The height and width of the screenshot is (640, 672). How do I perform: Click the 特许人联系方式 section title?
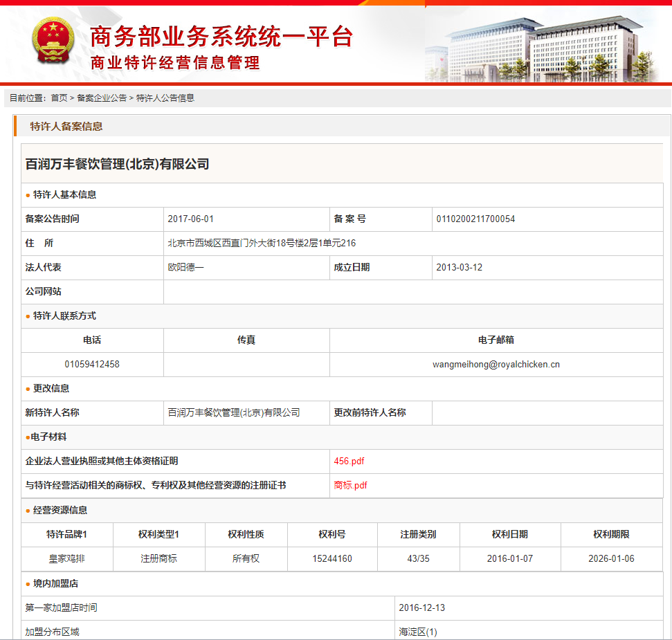coord(65,316)
